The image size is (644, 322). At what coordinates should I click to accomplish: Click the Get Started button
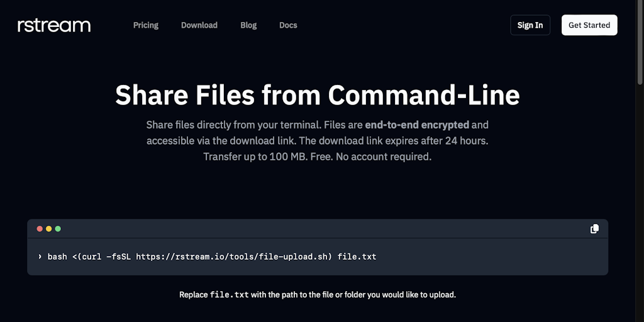point(589,25)
